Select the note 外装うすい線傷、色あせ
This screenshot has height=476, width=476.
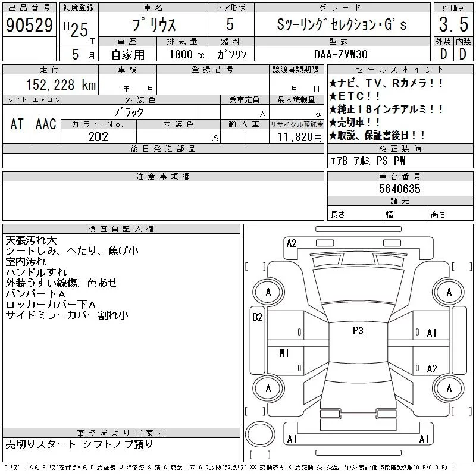point(61,283)
